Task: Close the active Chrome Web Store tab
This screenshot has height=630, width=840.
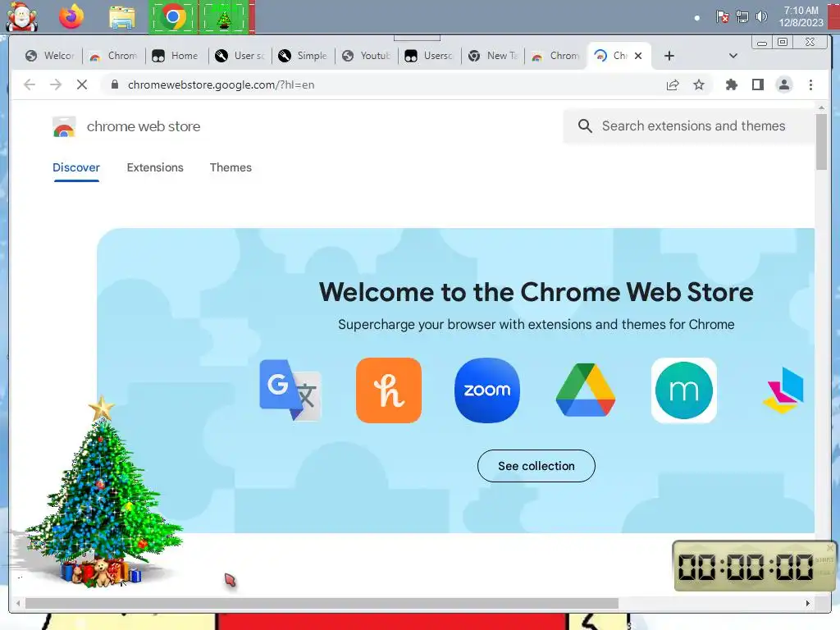Action: [x=638, y=56]
